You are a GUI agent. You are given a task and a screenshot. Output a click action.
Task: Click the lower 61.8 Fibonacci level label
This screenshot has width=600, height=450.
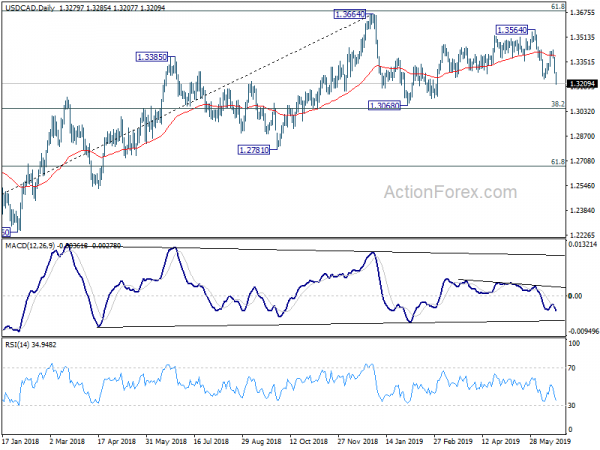tap(558, 162)
